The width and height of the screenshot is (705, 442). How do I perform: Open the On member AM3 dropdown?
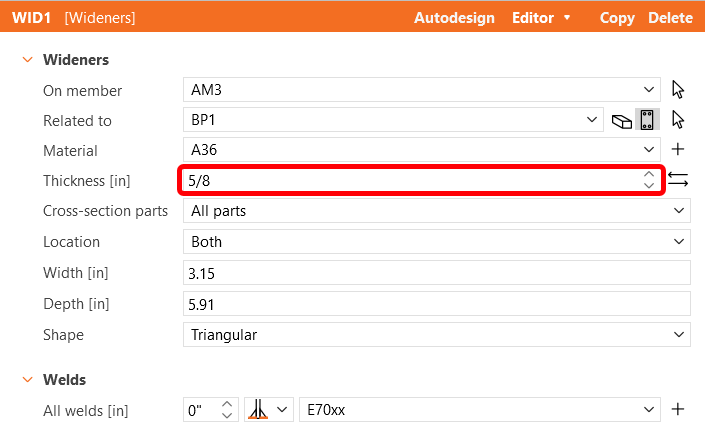point(650,90)
